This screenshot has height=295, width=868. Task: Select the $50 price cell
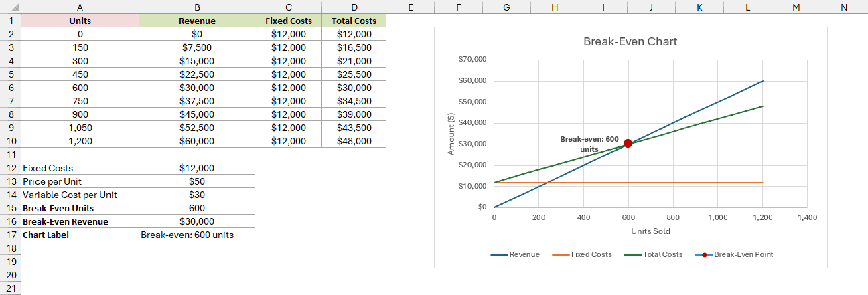(197, 181)
